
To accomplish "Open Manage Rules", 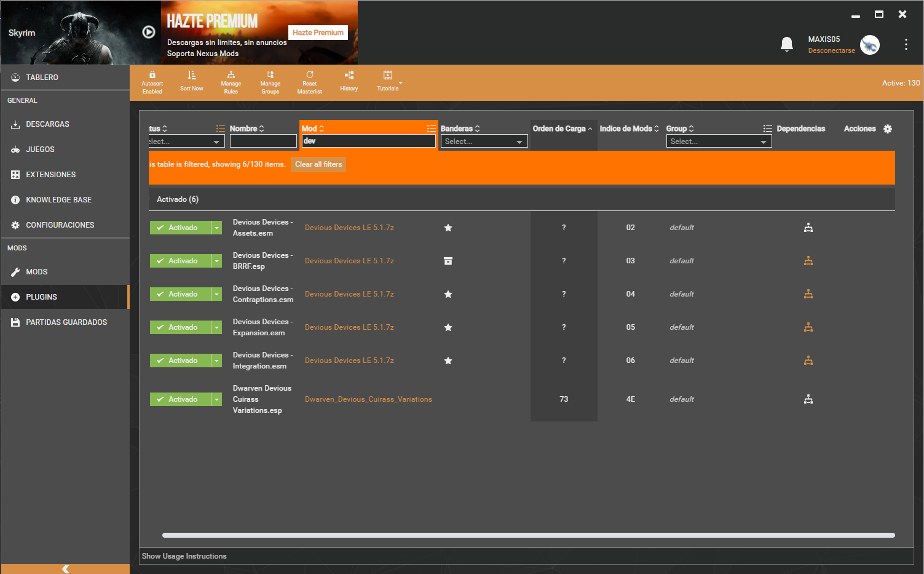I will 231,82.
